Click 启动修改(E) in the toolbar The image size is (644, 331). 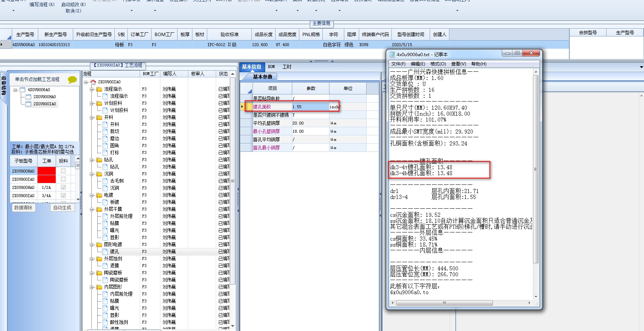pyautogui.click(x=73, y=4)
